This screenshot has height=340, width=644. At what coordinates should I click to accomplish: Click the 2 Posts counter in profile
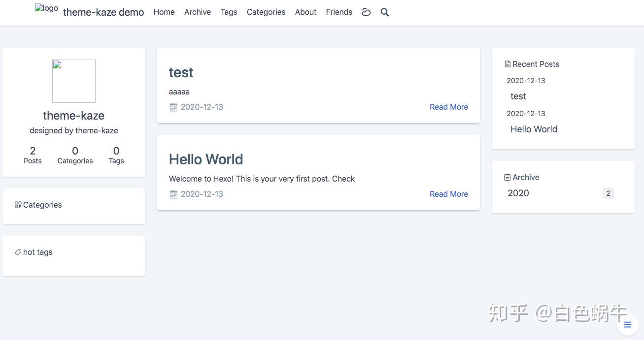33,155
